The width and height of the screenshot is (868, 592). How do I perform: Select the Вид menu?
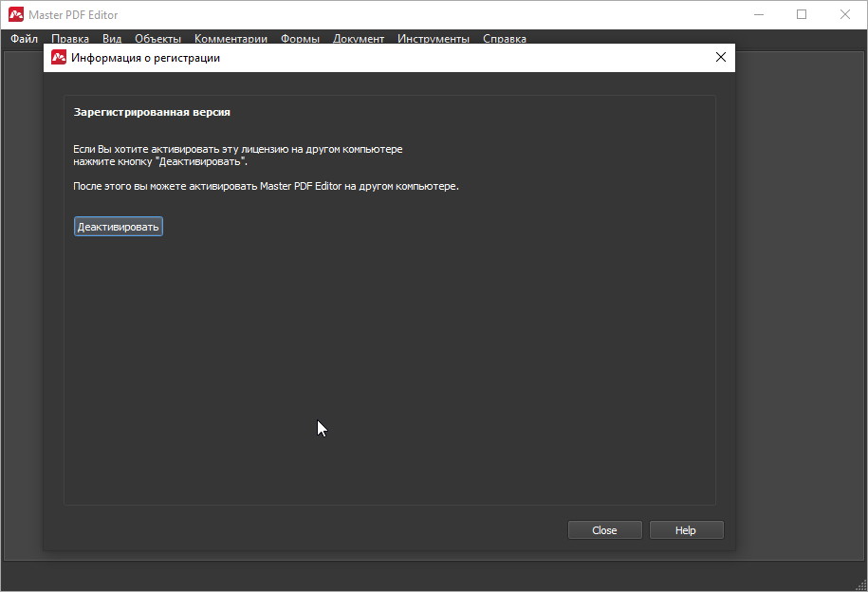(112, 39)
